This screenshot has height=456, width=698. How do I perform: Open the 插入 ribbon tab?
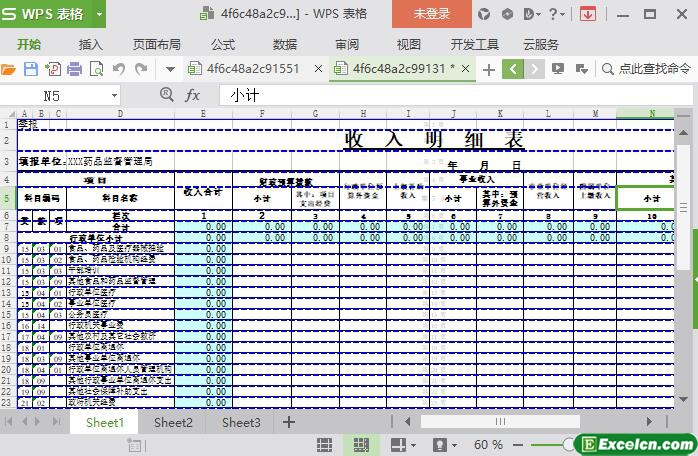[x=90, y=45]
